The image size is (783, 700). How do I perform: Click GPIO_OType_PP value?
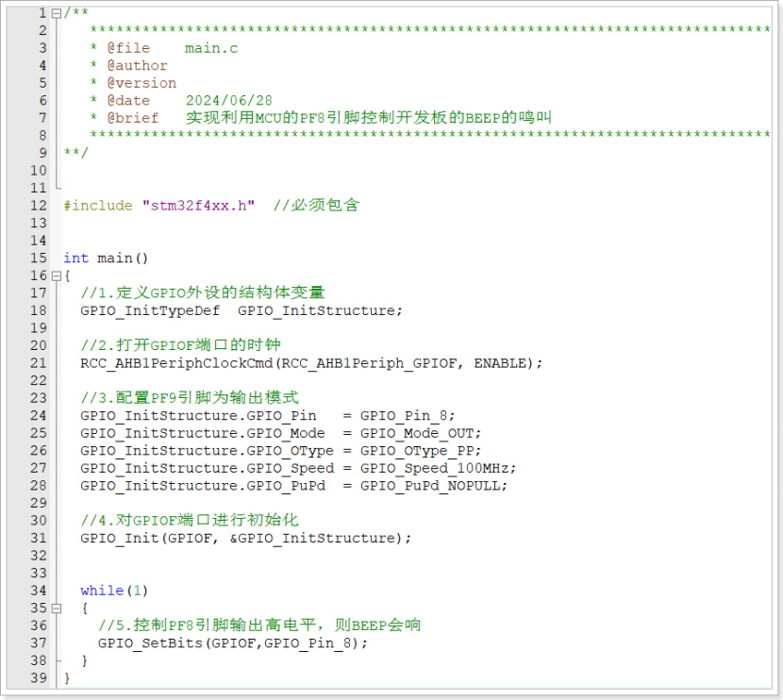pos(417,450)
